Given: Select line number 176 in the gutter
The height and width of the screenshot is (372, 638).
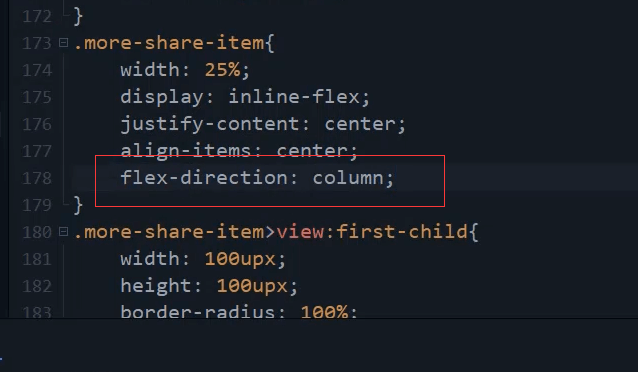Looking at the screenshot, I should click(x=37, y=124).
